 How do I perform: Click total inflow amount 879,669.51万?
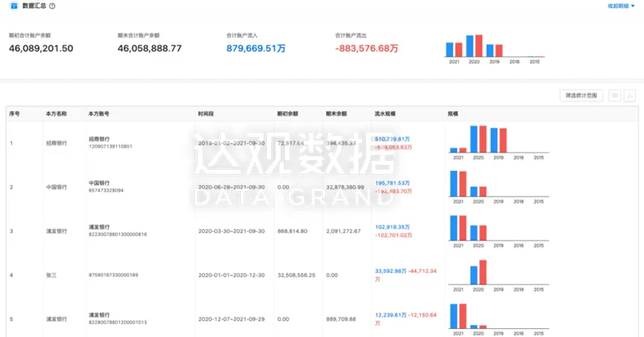(x=255, y=49)
